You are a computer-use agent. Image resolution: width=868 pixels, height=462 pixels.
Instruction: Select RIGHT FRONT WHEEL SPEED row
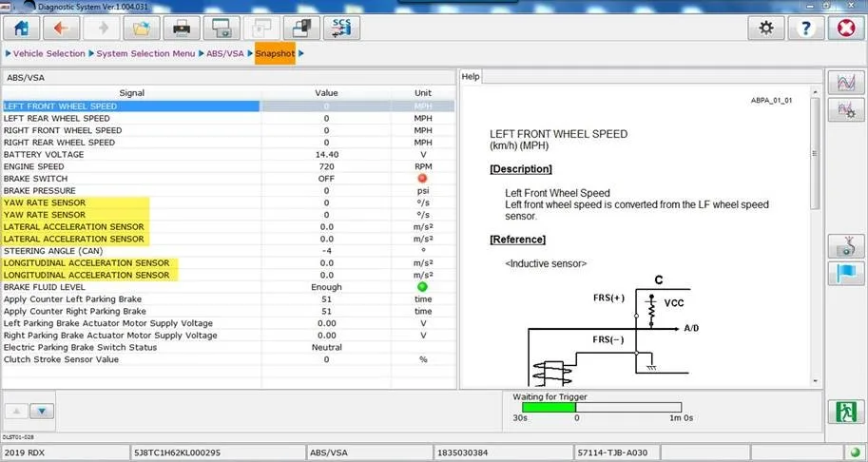pyautogui.click(x=228, y=130)
